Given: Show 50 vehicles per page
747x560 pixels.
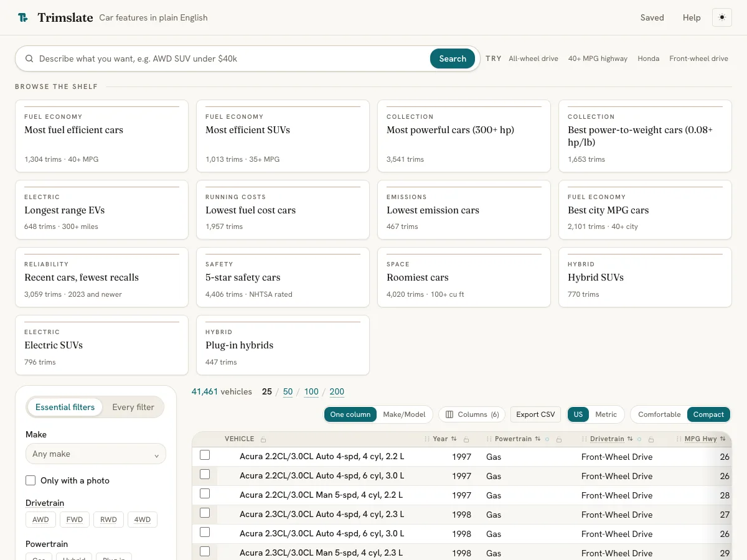Looking at the screenshot, I should pyautogui.click(x=288, y=391).
